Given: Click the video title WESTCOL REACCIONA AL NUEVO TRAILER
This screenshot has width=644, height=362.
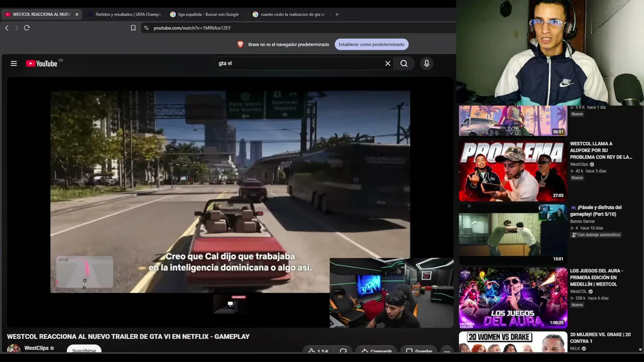Looking at the screenshot, I should pyautogui.click(x=128, y=336).
